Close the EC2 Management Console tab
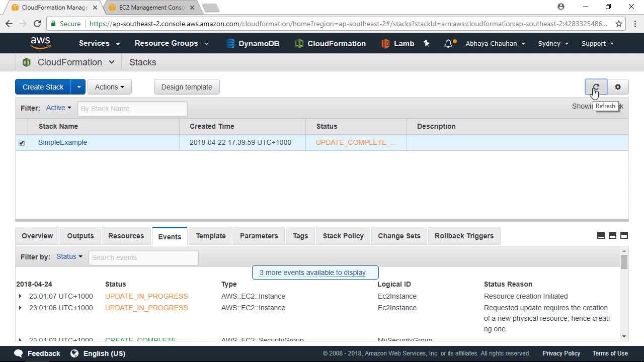644x362 pixels. tap(192, 8)
